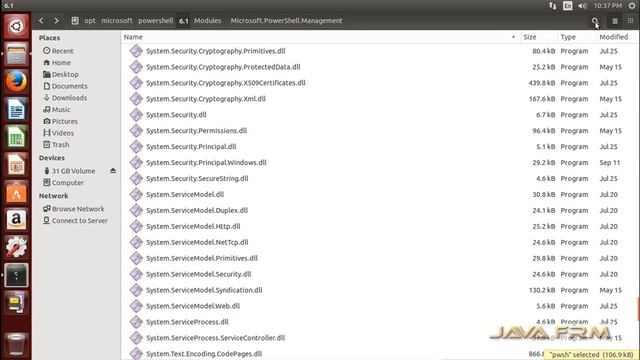This screenshot has height=360, width=640.
Task: Select System.Security.Principal.Windows.dll
Action: pos(206,162)
